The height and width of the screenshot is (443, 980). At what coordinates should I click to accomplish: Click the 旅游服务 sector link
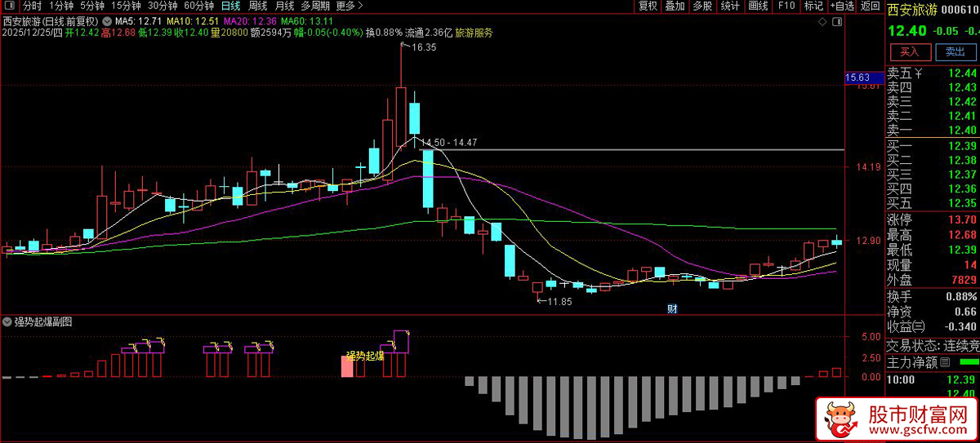[x=474, y=33]
